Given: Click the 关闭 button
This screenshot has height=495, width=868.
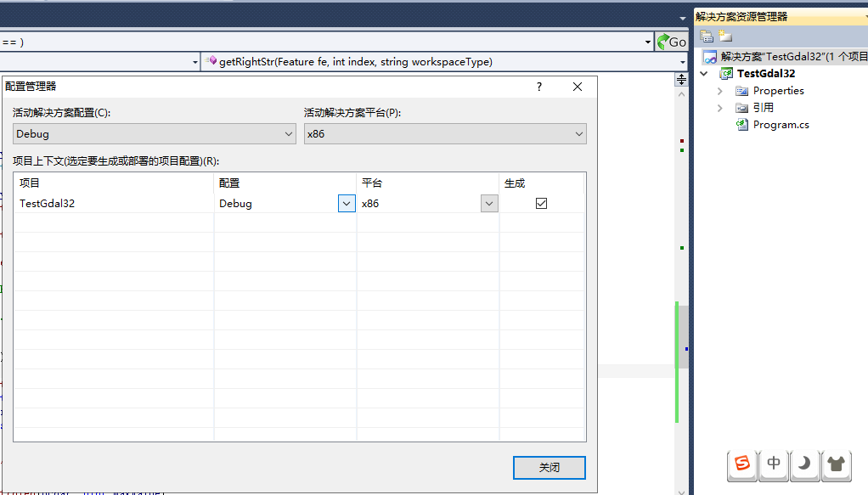Looking at the screenshot, I should tap(550, 468).
